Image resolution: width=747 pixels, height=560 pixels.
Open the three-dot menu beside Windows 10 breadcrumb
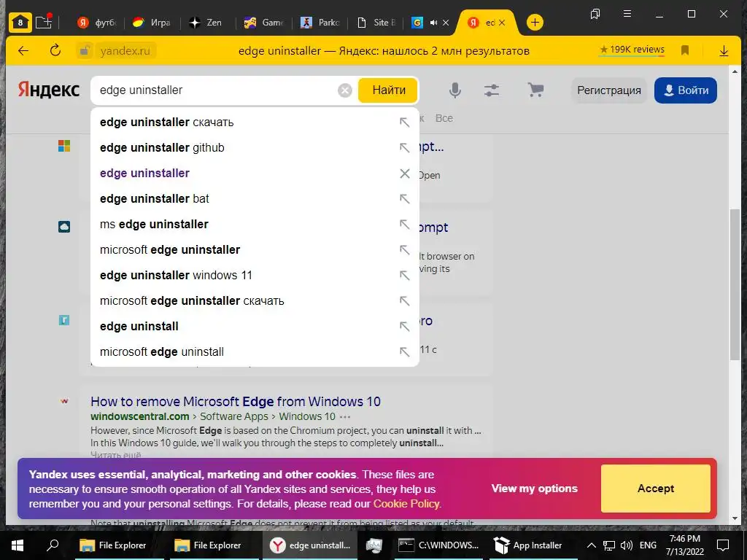(345, 416)
